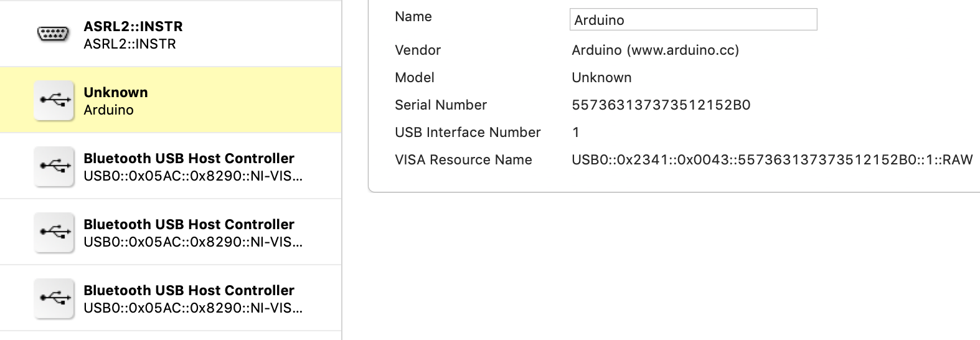Click the serial number value 55736313737351215280
The image size is (980, 340).
pyautogui.click(x=661, y=105)
